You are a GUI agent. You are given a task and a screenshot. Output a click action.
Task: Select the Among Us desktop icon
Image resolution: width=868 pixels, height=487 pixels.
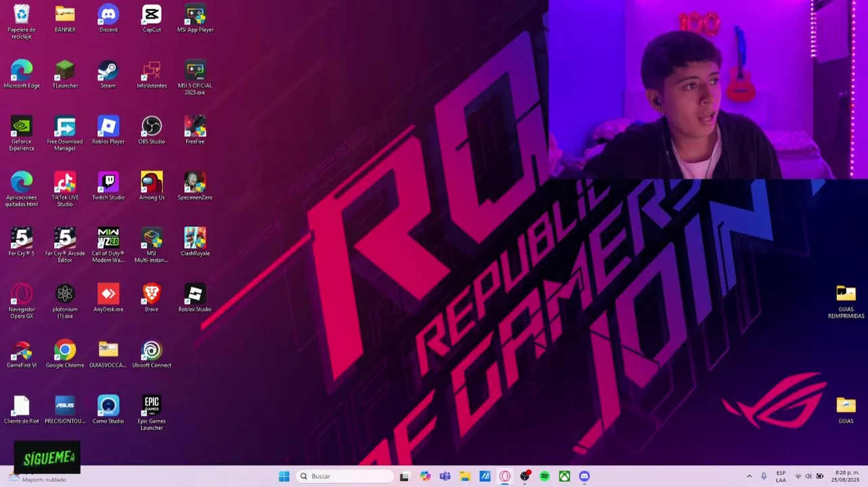pyautogui.click(x=152, y=186)
